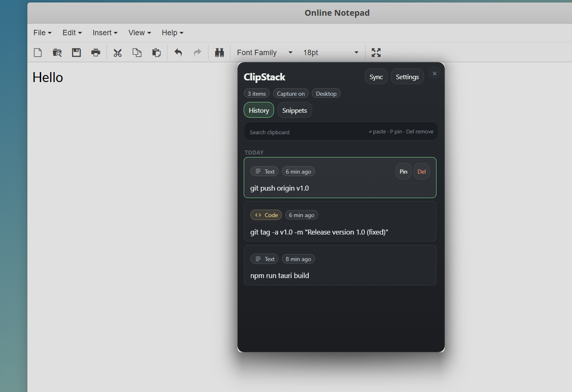Viewport: 572px width, 392px height.
Task: Pin the git push origin clip
Action: pyautogui.click(x=403, y=172)
